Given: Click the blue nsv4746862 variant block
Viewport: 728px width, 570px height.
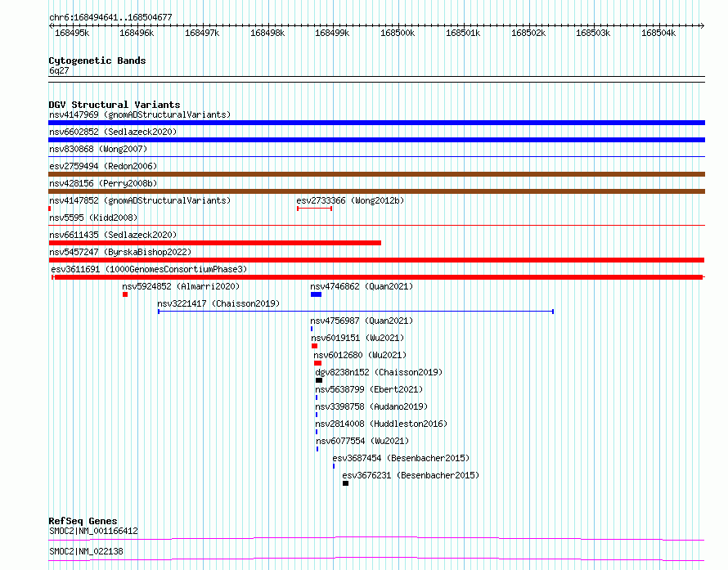Looking at the screenshot, I should [317, 294].
